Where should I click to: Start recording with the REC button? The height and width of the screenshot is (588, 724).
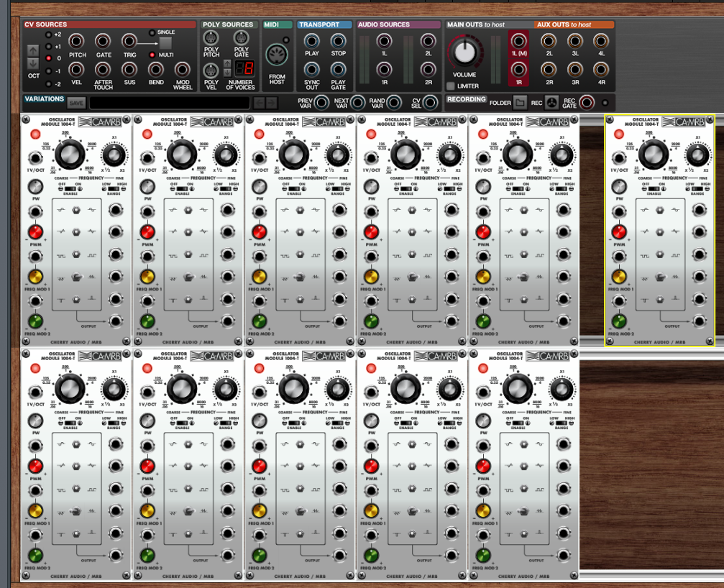pyautogui.click(x=551, y=103)
